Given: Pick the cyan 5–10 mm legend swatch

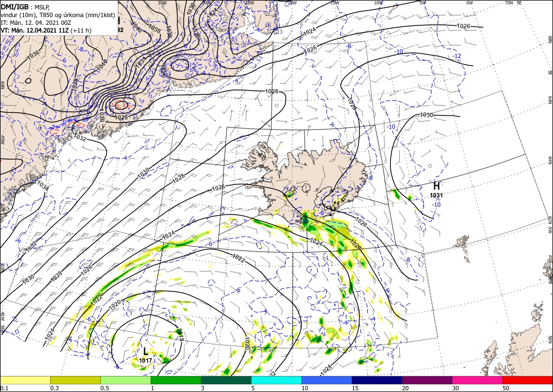Looking at the screenshot, I should pos(276,380).
